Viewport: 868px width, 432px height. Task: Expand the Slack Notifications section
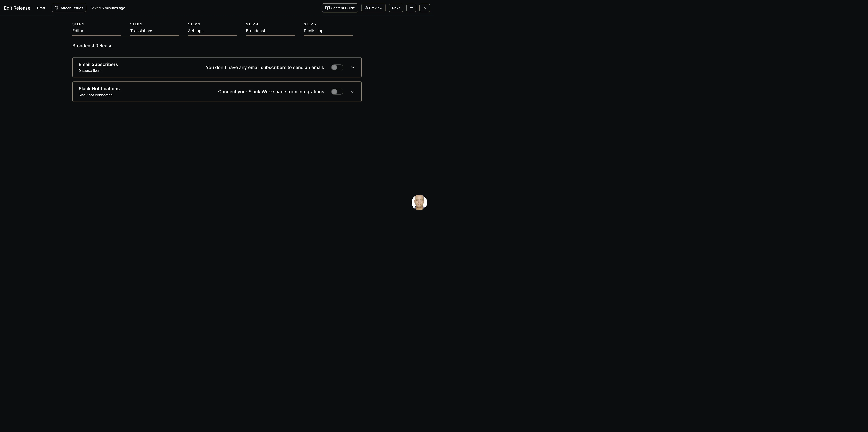[353, 92]
